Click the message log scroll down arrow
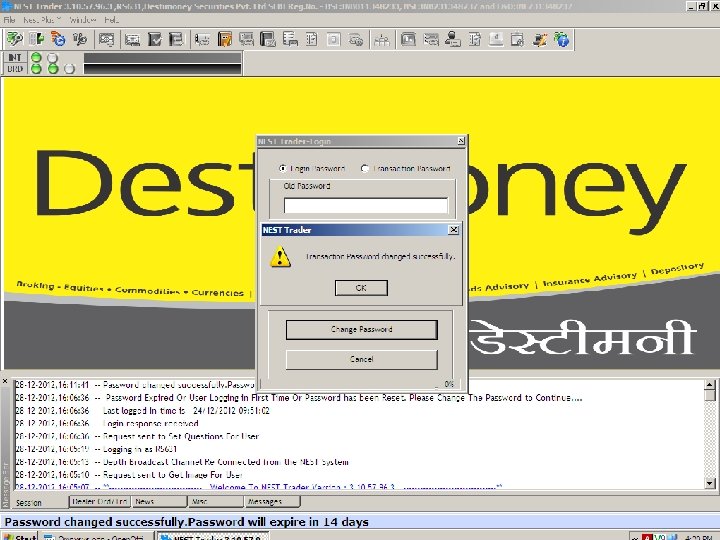 pos(710,483)
